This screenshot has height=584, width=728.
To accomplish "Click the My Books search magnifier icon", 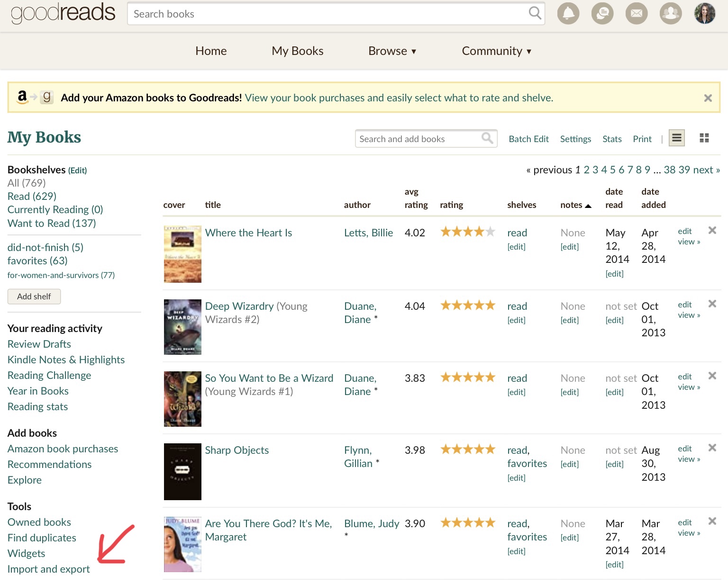I will (x=487, y=138).
